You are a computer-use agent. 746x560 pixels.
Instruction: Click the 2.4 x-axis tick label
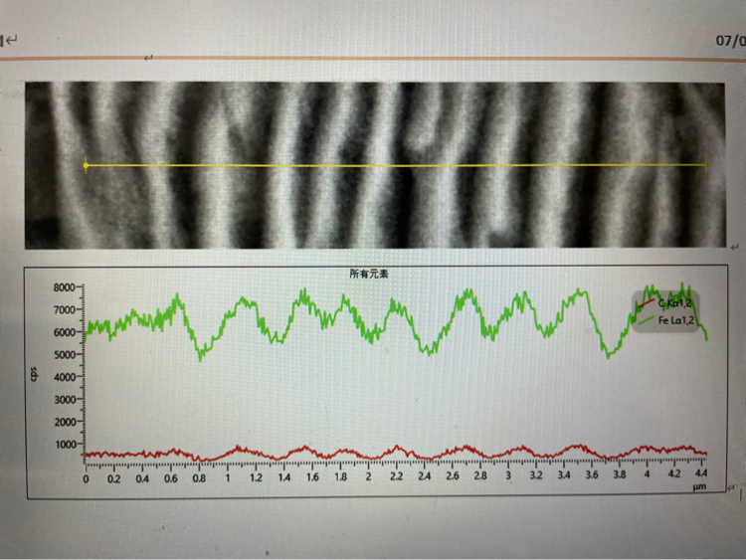(425, 475)
